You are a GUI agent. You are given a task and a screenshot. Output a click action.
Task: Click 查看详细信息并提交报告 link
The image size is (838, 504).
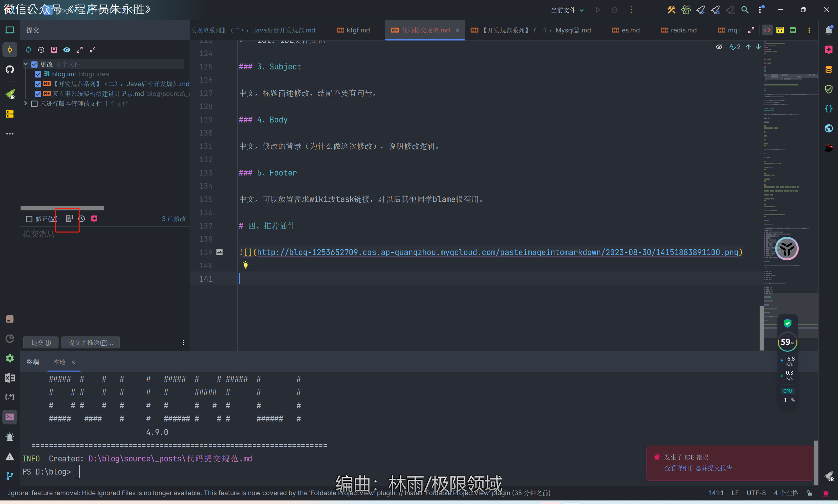[x=698, y=468]
